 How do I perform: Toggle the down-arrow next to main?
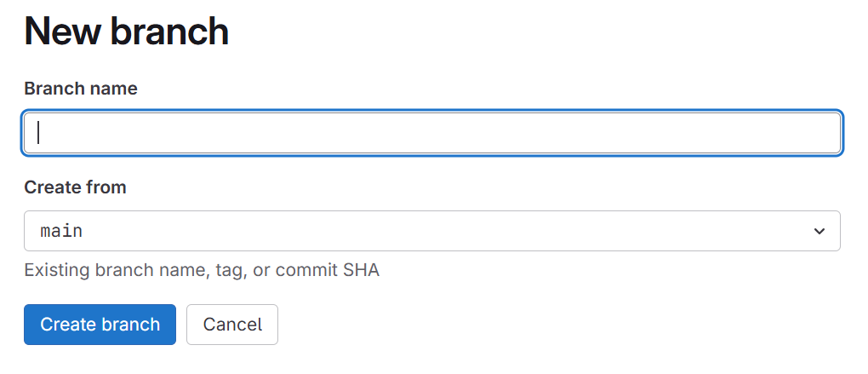[819, 231]
